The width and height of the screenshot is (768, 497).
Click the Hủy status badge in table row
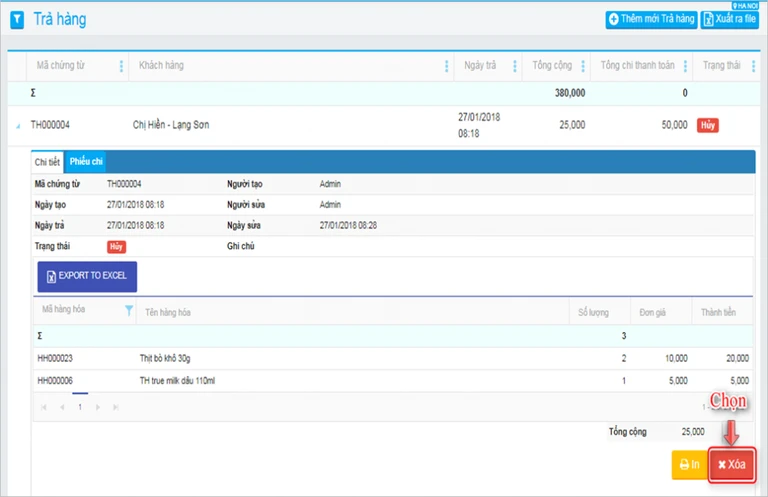[x=708, y=125]
